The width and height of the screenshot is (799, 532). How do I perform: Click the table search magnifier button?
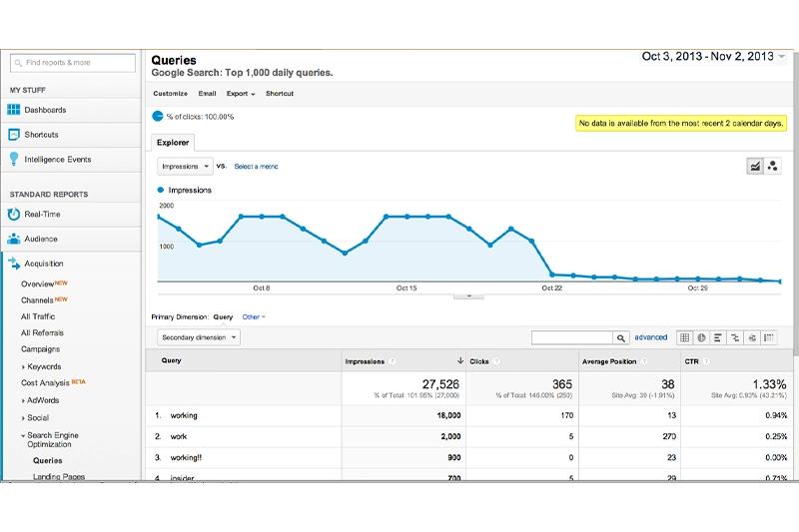click(x=620, y=337)
